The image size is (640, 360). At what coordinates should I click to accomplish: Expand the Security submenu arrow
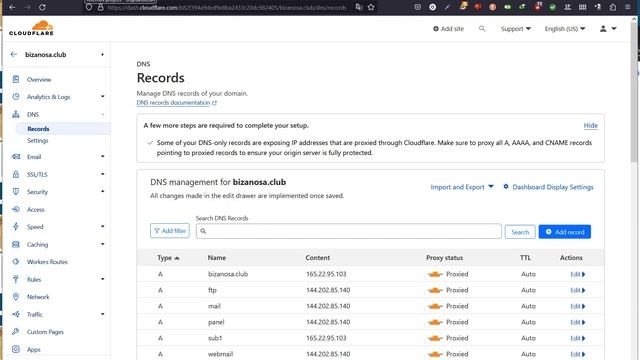point(102,191)
